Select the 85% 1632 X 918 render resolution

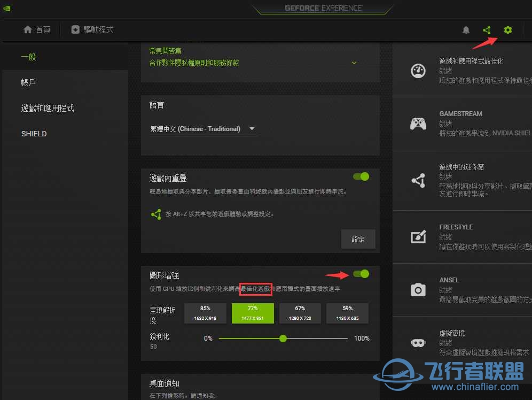(205, 313)
